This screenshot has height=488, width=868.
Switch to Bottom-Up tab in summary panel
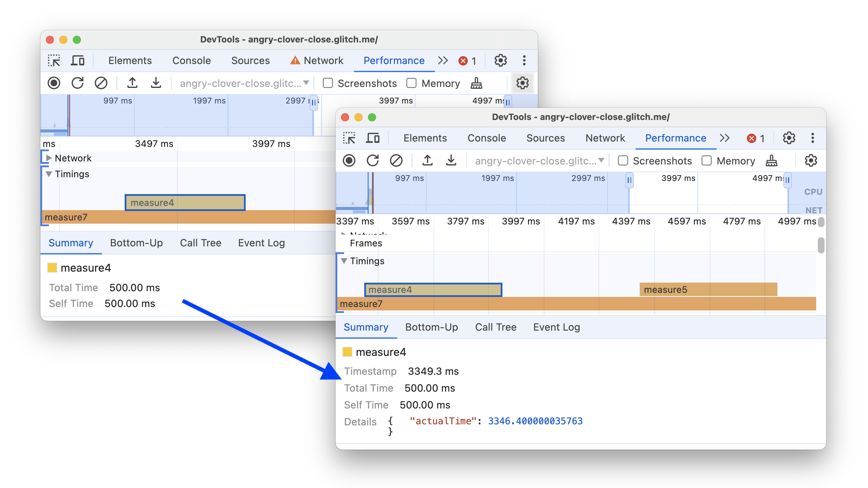pyautogui.click(x=432, y=326)
